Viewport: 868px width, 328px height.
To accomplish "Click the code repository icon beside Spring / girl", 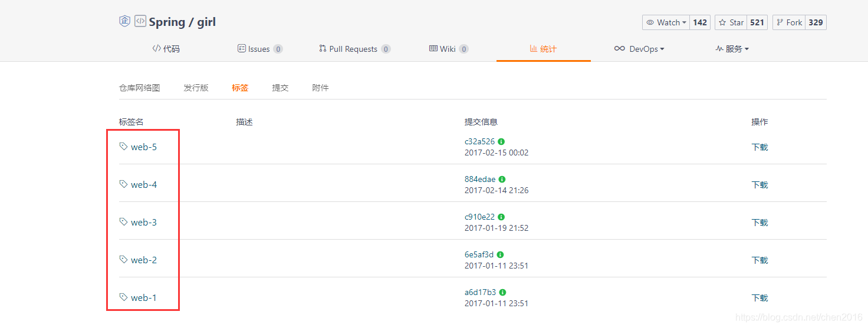I will click(140, 21).
